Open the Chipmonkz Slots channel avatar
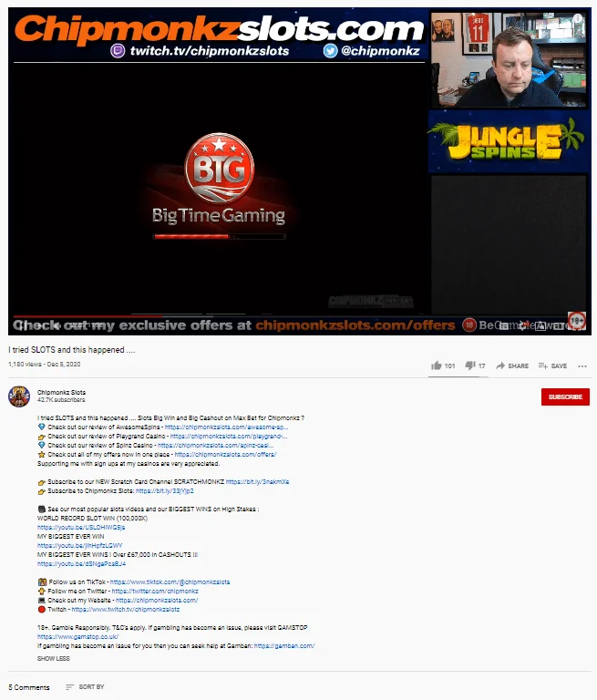 point(19,396)
